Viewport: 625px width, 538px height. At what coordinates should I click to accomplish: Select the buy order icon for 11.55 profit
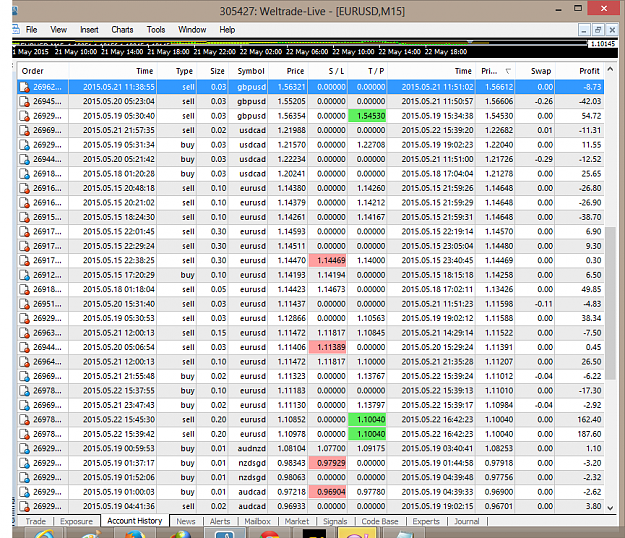[25, 145]
